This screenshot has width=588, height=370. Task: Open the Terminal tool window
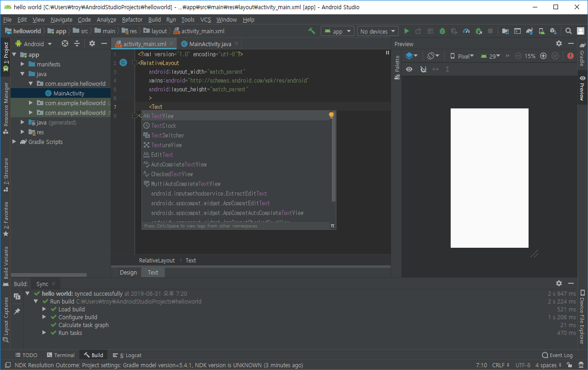(60, 355)
